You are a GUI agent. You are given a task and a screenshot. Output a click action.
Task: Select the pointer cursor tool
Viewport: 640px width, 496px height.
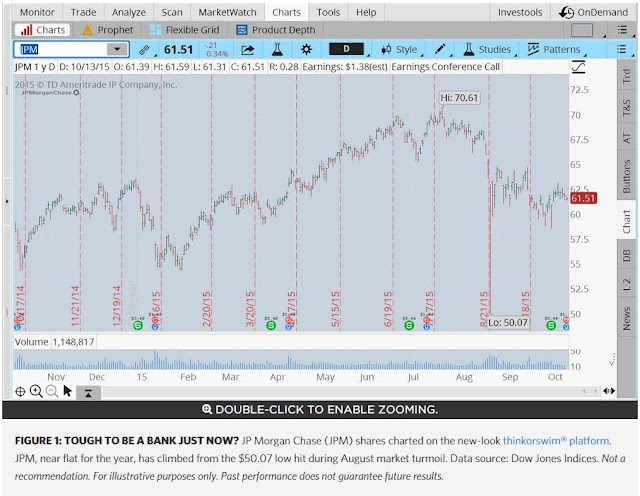[x=67, y=391]
